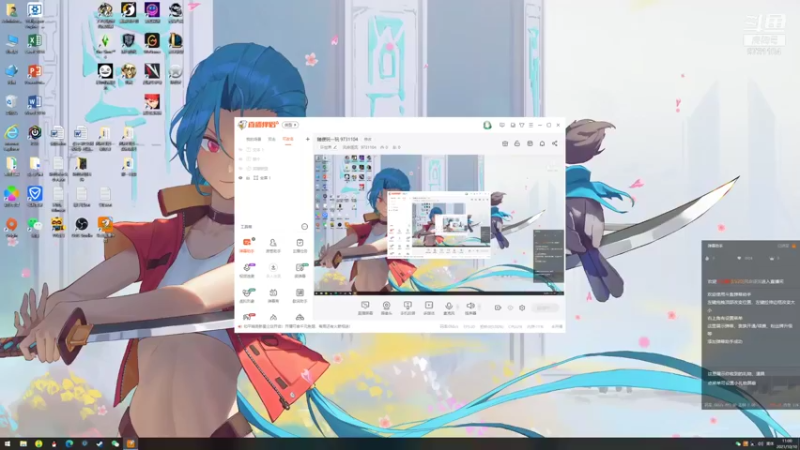Screen dimensions: 800x450
Task: Open OBS Studio desktop shortcut
Action: pos(82,227)
